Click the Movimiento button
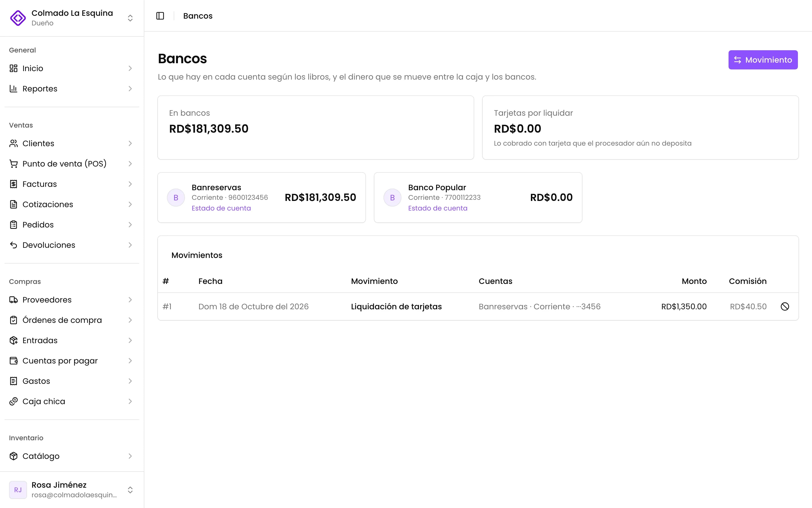Image resolution: width=812 pixels, height=508 pixels. [x=763, y=60]
